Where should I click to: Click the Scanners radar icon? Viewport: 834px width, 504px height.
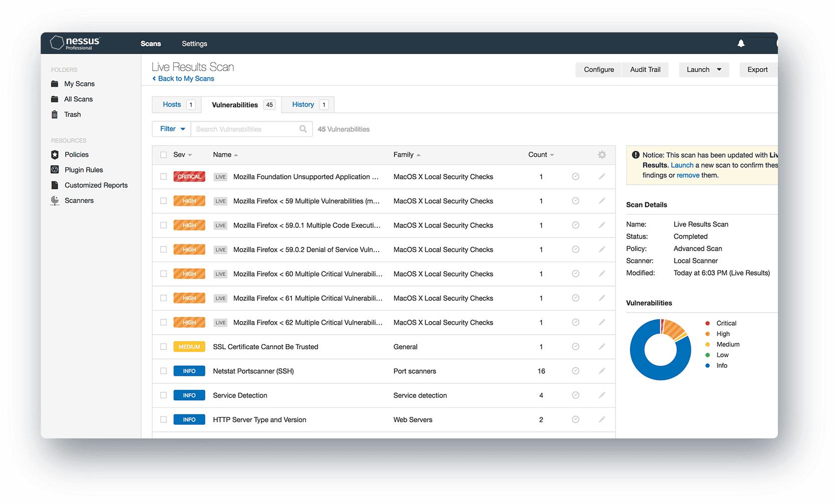click(55, 200)
